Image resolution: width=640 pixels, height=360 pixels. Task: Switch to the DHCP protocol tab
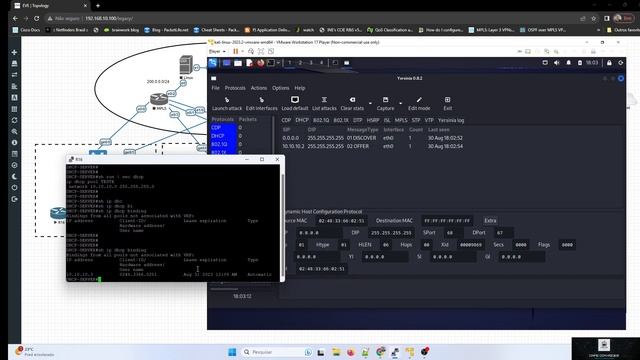point(302,120)
